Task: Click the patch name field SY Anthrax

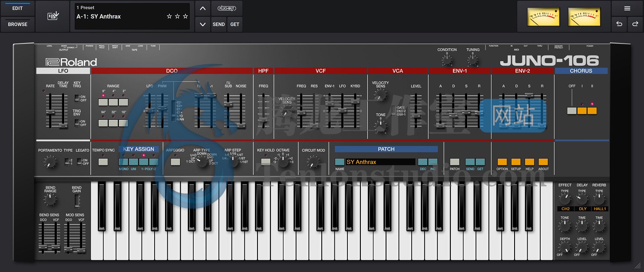Action: coord(380,162)
